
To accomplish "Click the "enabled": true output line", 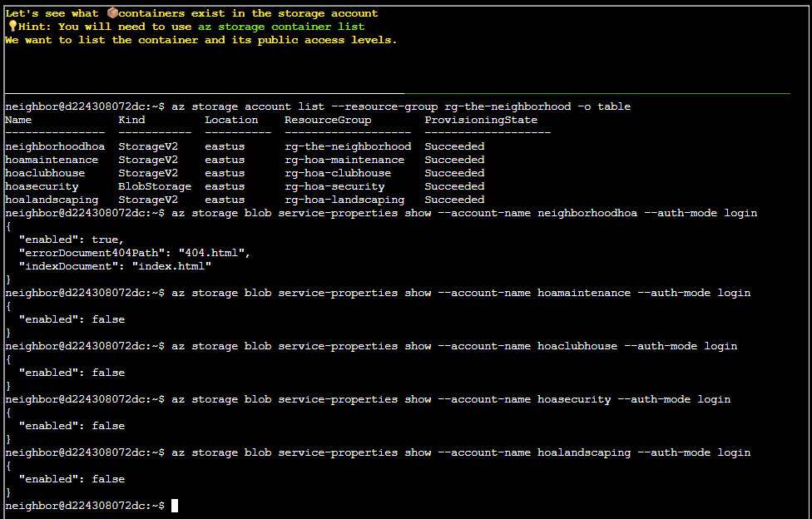I will 72,240.
